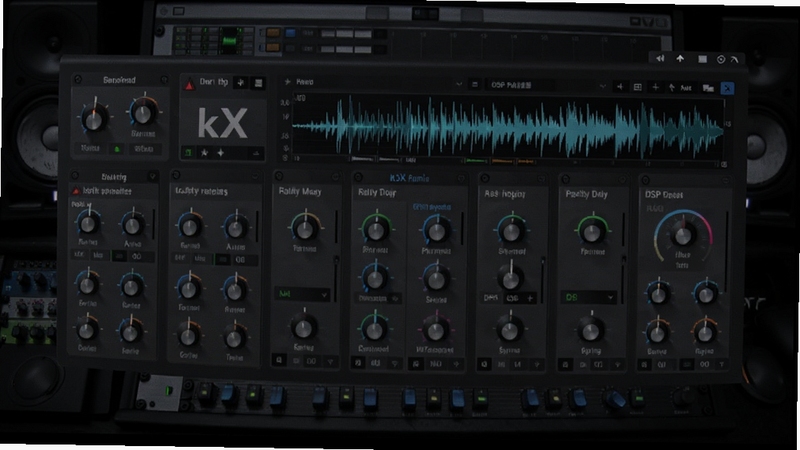The image size is (800, 450).
Task: Click the vertical slider handle in the Paality Daly panel
Action: coord(623,260)
